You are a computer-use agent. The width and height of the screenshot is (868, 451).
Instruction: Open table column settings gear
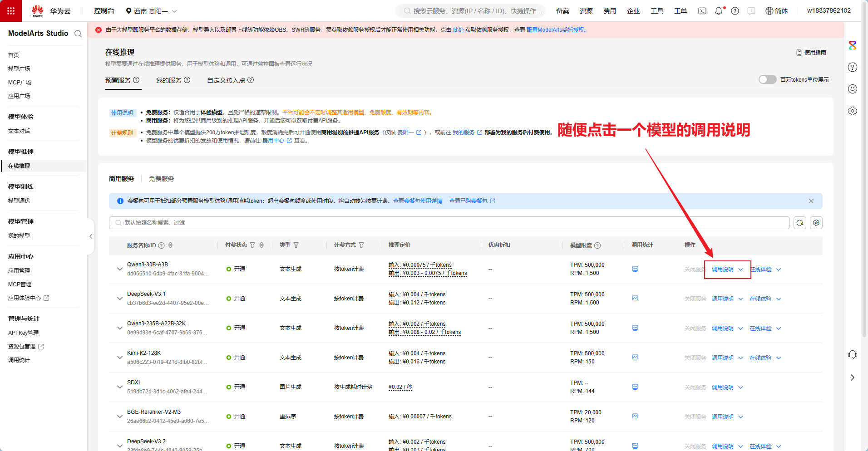click(816, 223)
